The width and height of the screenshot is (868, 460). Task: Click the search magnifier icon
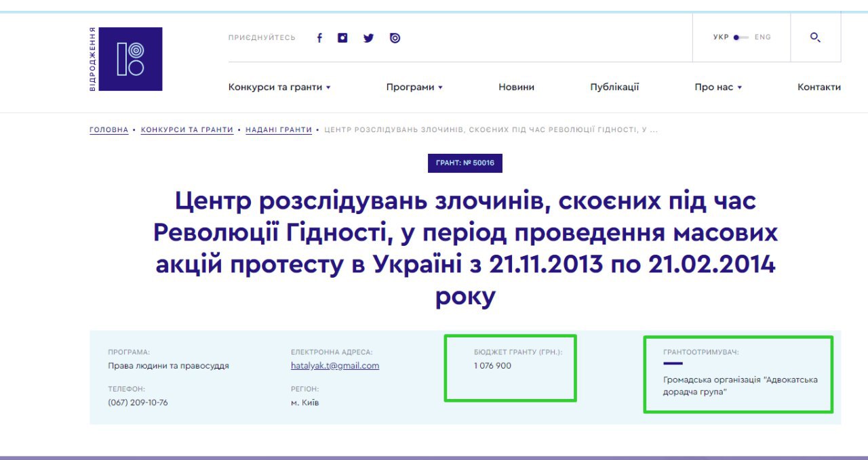click(x=816, y=37)
